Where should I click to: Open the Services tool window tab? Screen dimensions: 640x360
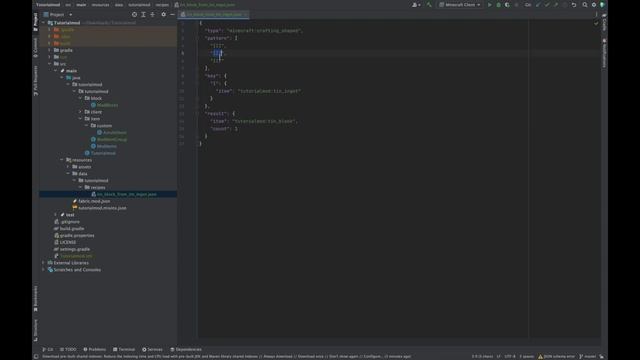click(152, 349)
